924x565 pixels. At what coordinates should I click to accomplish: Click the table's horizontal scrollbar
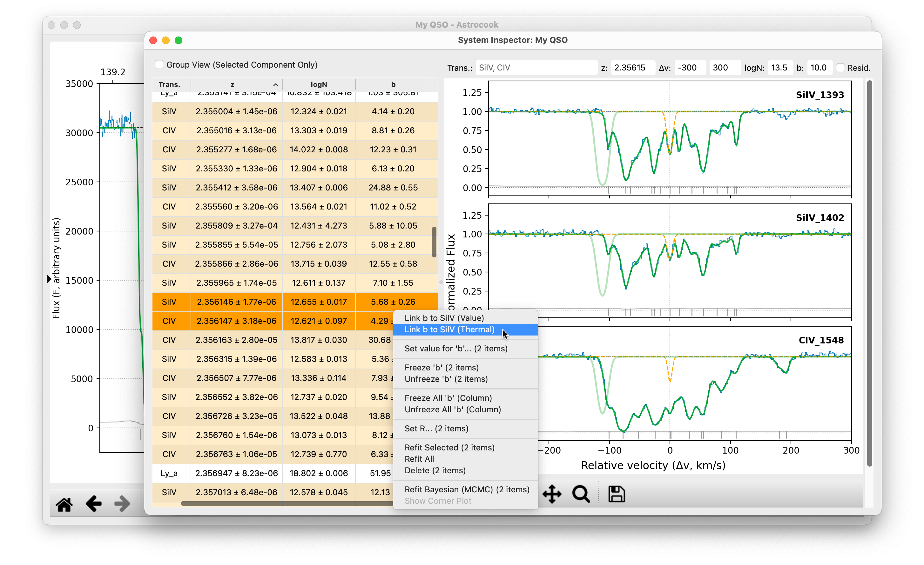[x=287, y=503]
